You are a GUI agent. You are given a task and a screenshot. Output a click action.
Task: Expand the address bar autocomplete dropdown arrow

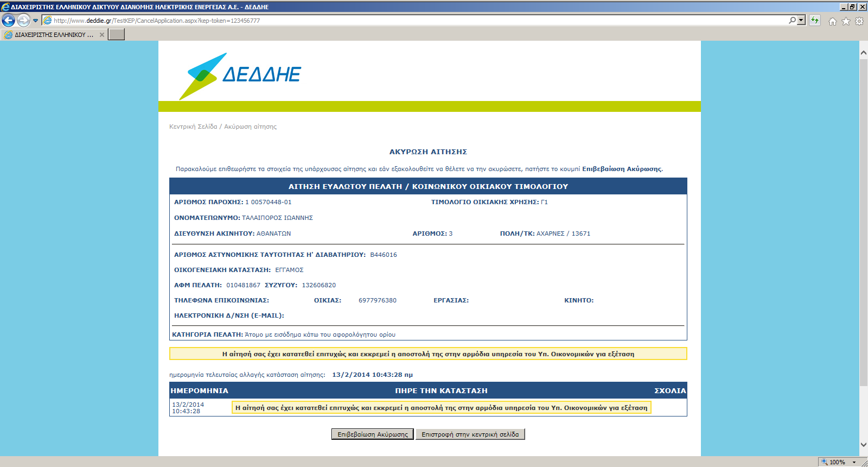coord(801,21)
